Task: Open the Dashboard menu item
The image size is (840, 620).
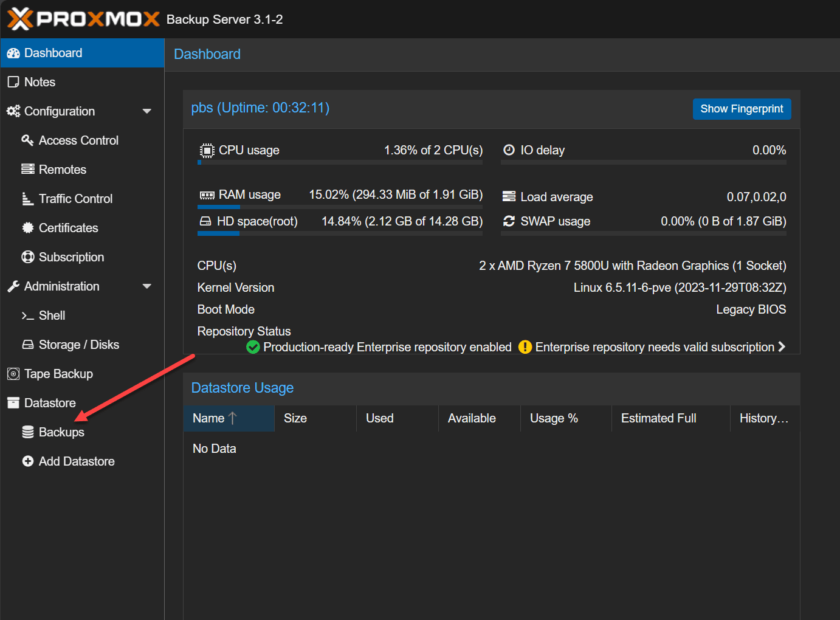Action: (82, 53)
